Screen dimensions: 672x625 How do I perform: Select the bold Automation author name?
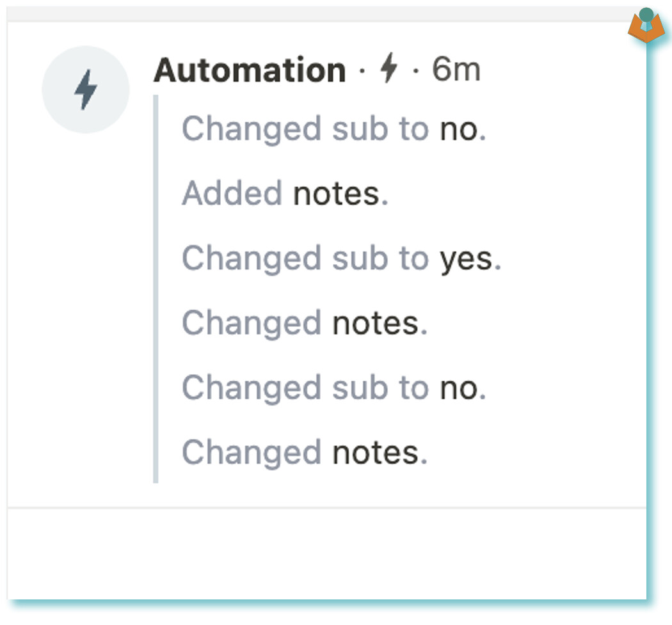click(x=250, y=70)
